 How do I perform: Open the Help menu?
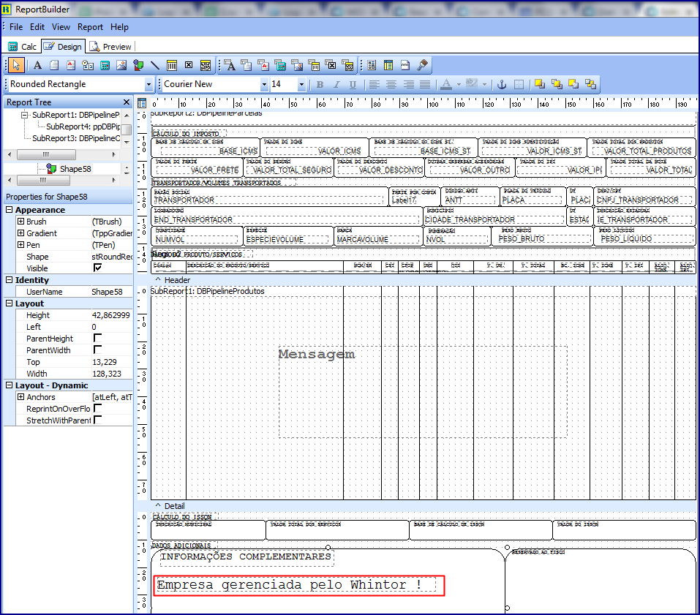(x=120, y=27)
